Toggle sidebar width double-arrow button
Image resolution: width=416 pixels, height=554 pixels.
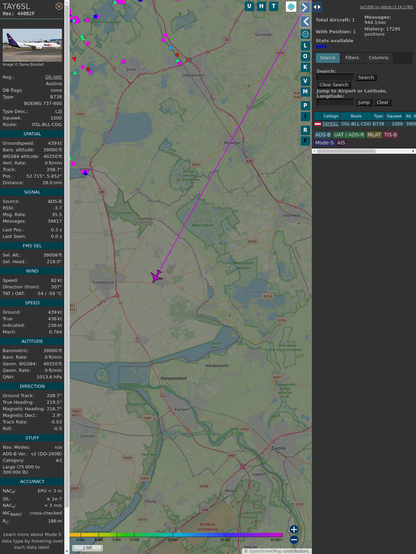[x=317, y=7]
